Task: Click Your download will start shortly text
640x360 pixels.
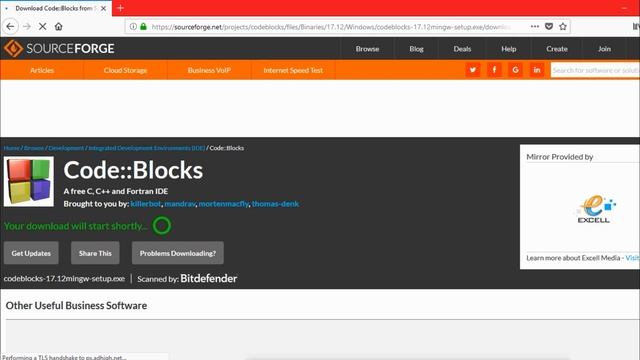Action: (76, 226)
